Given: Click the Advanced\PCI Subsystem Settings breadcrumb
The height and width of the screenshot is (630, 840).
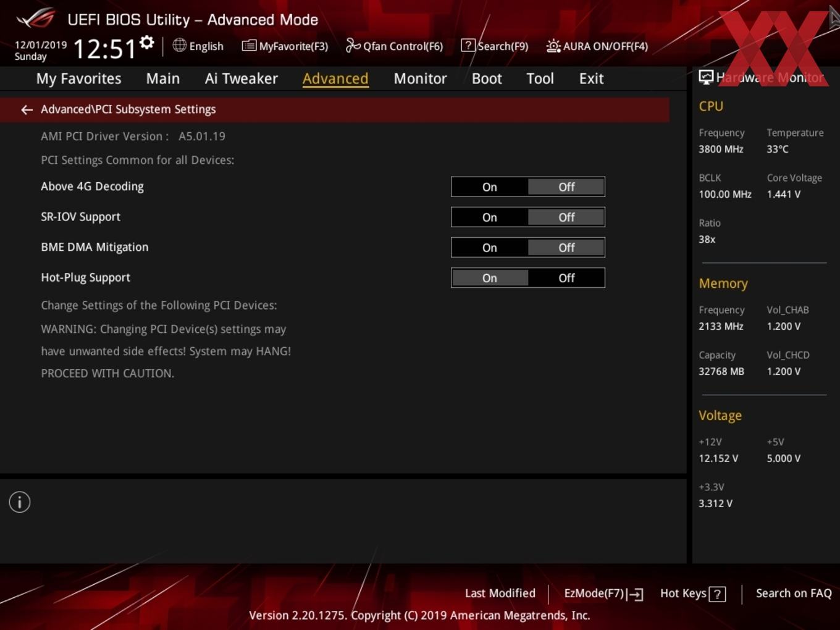Looking at the screenshot, I should [x=128, y=109].
